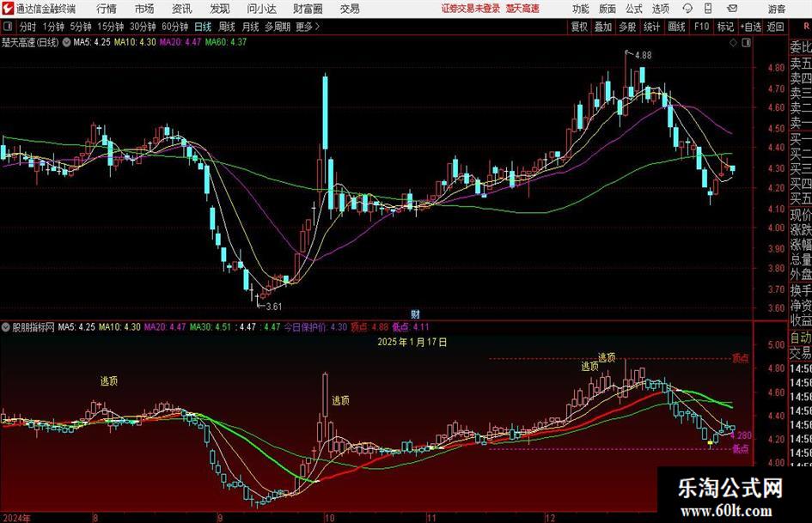This screenshot has height=523, width=812.
Task: Open the 发现 menu
Action: pos(220,9)
